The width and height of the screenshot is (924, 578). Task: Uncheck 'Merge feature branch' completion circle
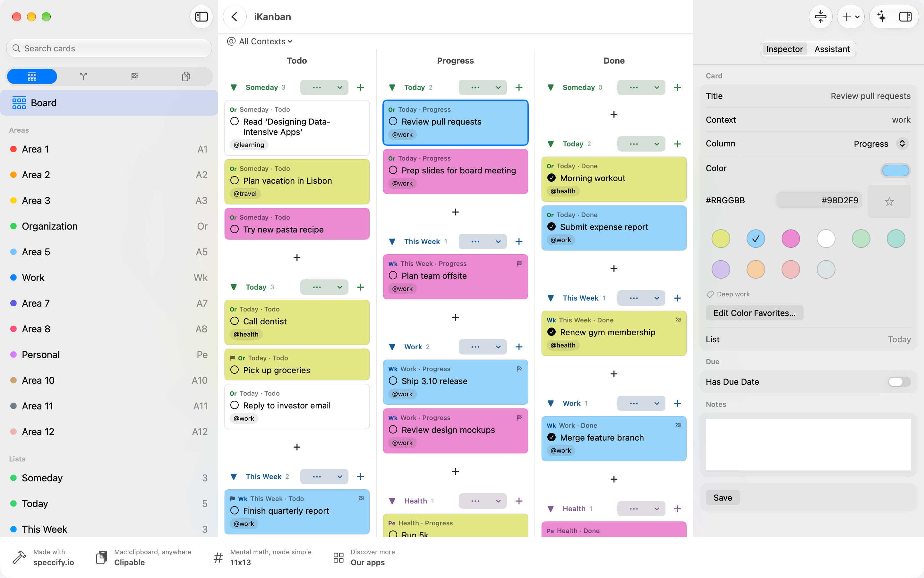click(551, 437)
